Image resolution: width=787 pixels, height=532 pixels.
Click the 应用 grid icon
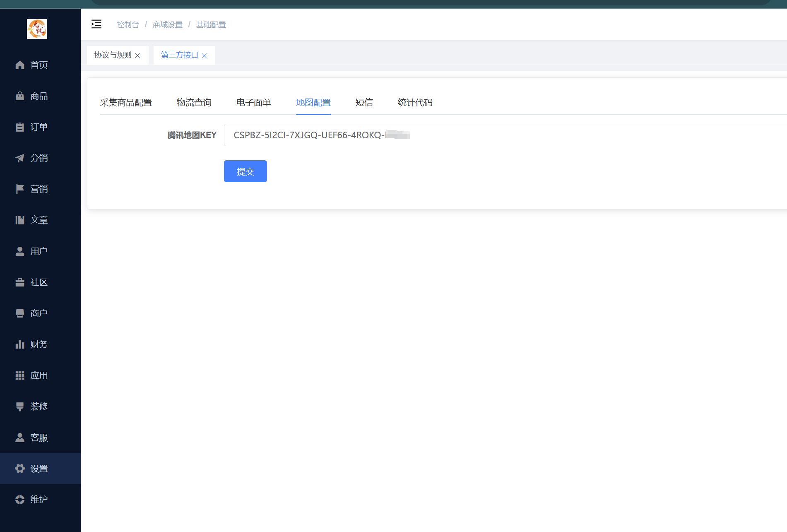[x=20, y=376]
